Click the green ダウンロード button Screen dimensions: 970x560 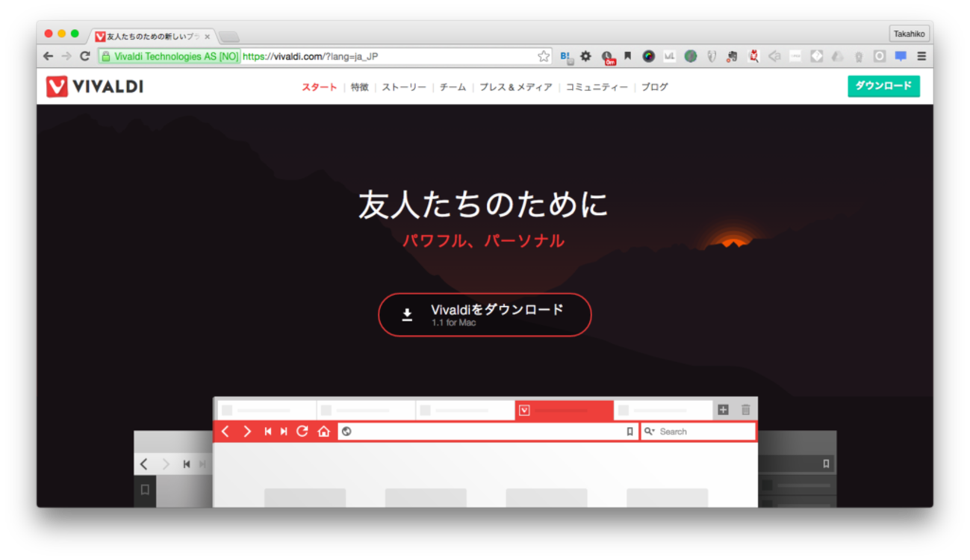tap(883, 87)
